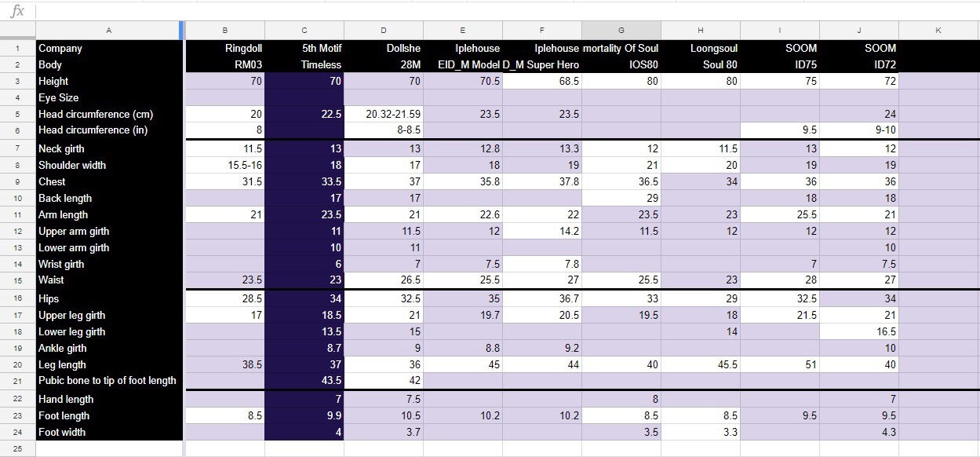Select column K header
The image size is (980, 457).
point(938,31)
